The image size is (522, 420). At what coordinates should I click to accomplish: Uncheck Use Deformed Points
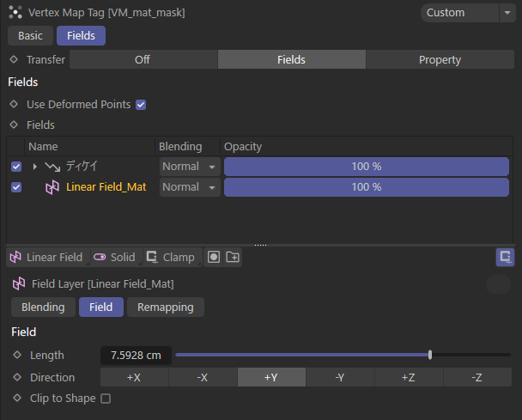(x=141, y=105)
